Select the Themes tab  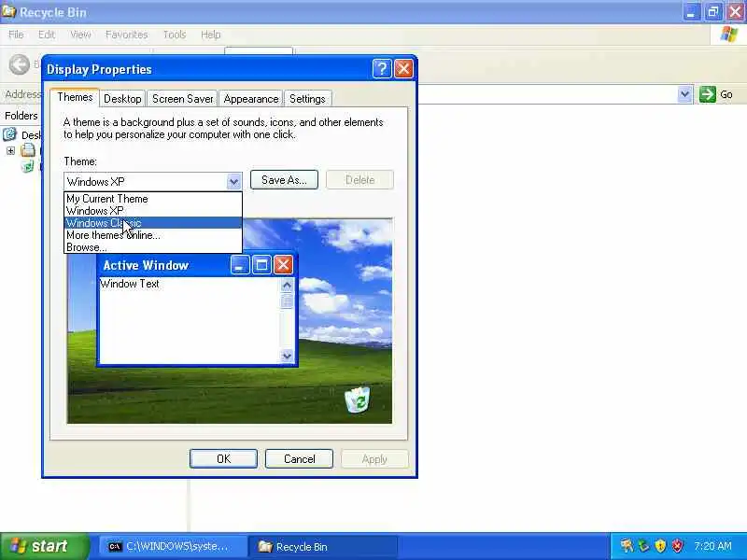point(75,98)
